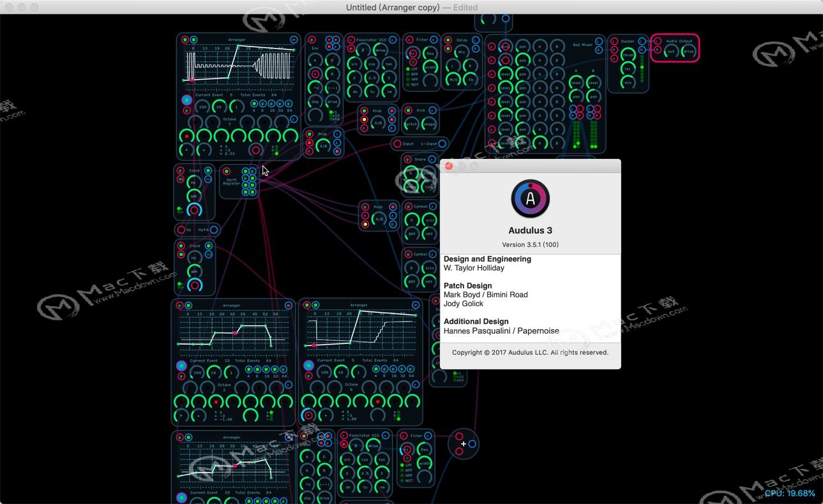Viewport: 823px width, 504px height.
Task: Click the sum (+) node on the canvas
Action: pyautogui.click(x=464, y=443)
